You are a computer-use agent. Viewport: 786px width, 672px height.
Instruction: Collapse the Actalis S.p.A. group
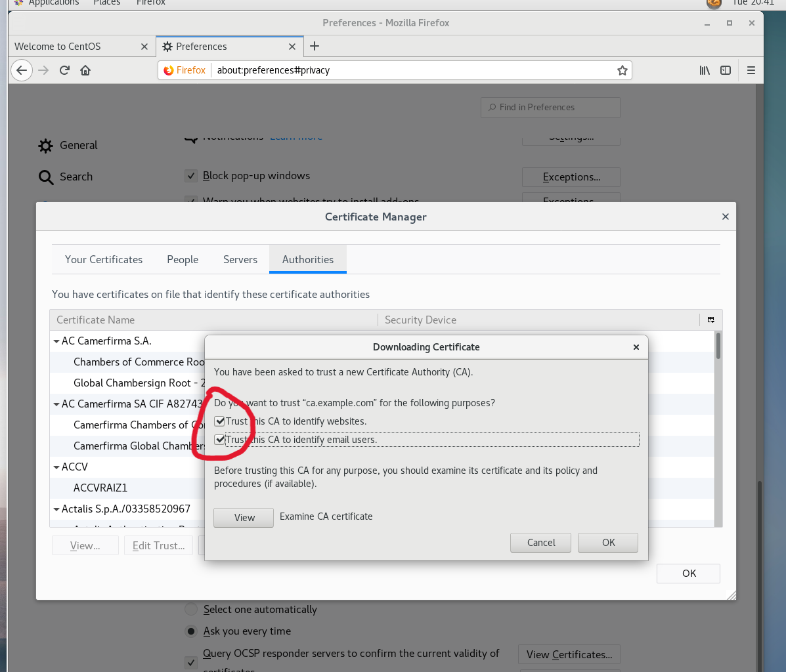(56, 509)
